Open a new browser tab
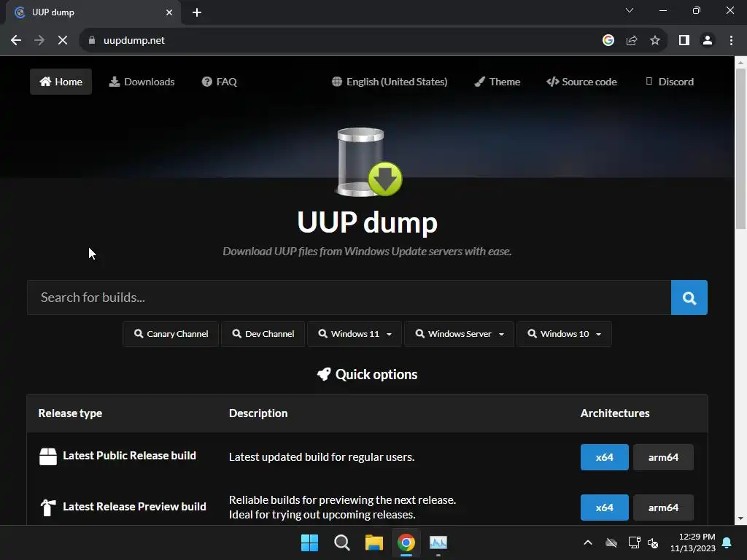The width and height of the screenshot is (747, 560). click(197, 12)
